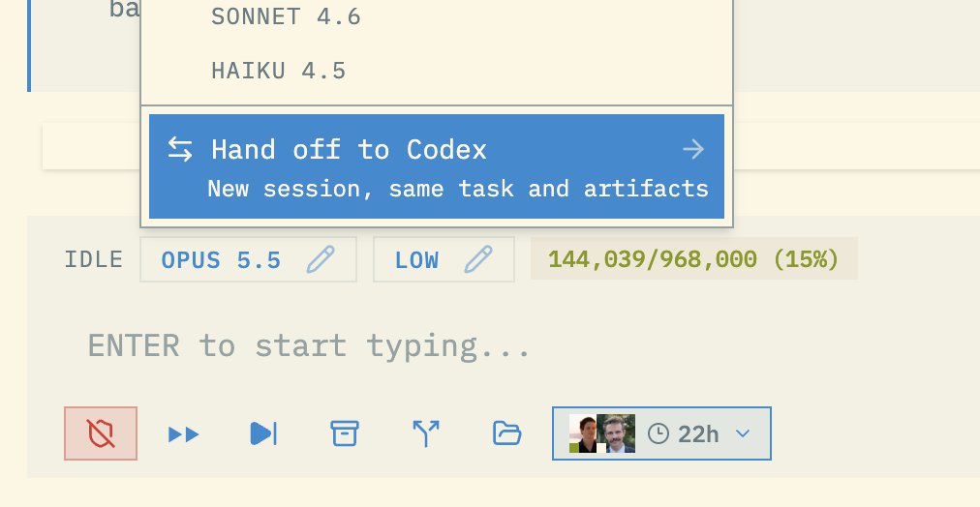Open the folder icon in the toolbar

coord(506,433)
